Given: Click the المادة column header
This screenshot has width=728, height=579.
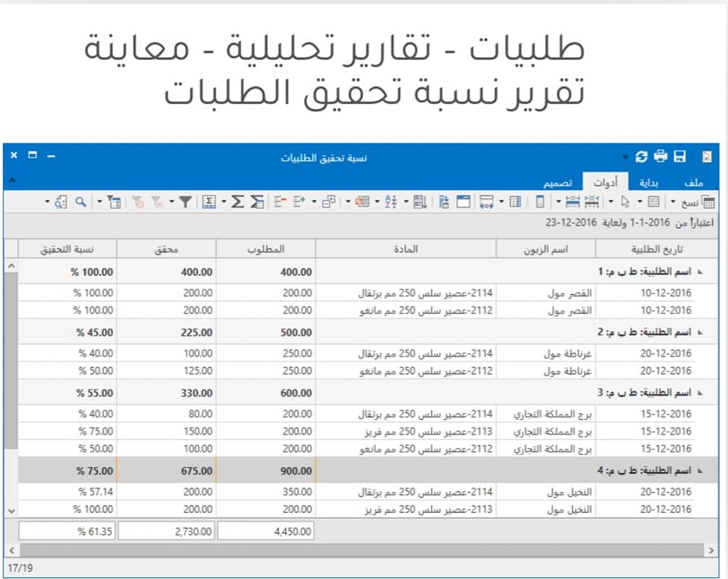Looking at the screenshot, I should click(x=406, y=249).
